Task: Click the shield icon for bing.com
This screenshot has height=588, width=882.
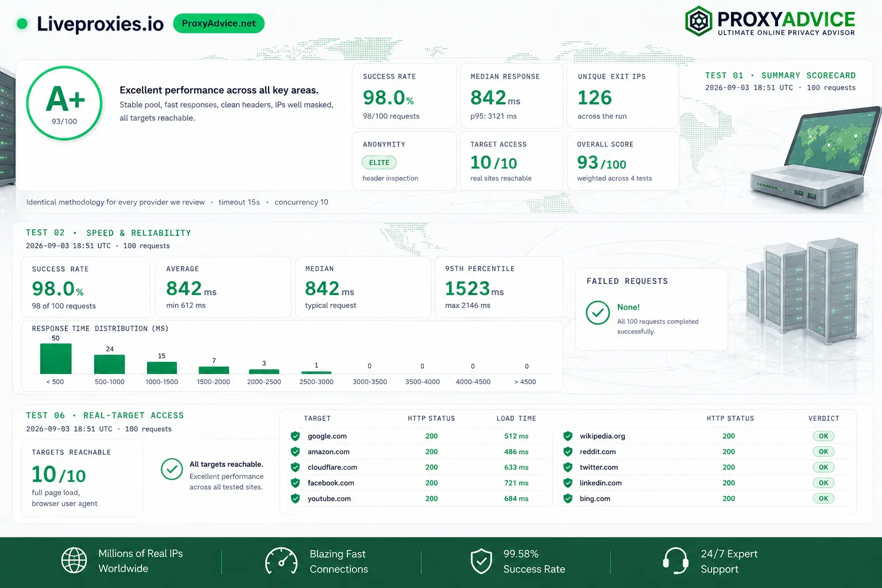Action: [x=567, y=498]
